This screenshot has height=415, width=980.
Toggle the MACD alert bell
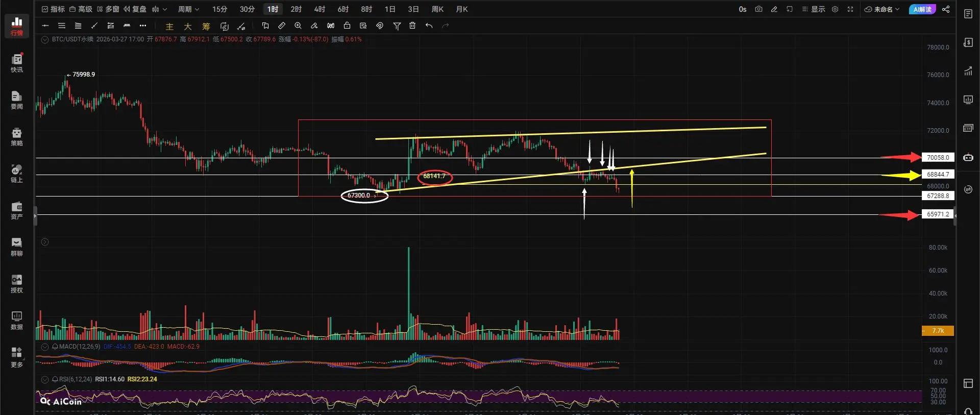[55, 347]
